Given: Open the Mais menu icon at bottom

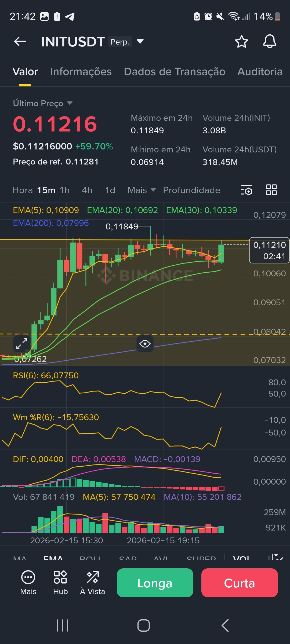Looking at the screenshot, I should [28, 582].
